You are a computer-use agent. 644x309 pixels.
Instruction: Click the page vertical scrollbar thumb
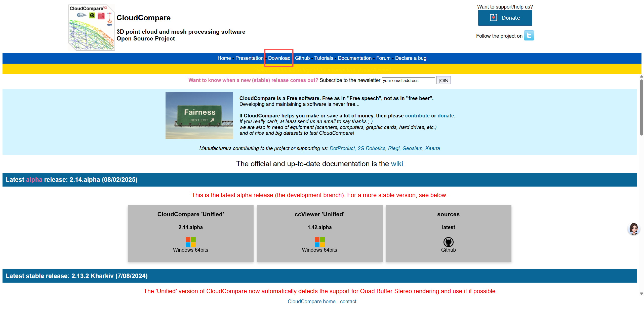pos(641,107)
